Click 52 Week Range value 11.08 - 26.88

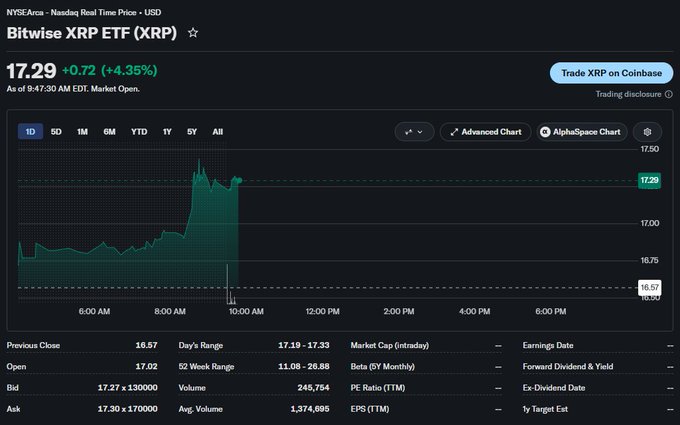coord(304,366)
